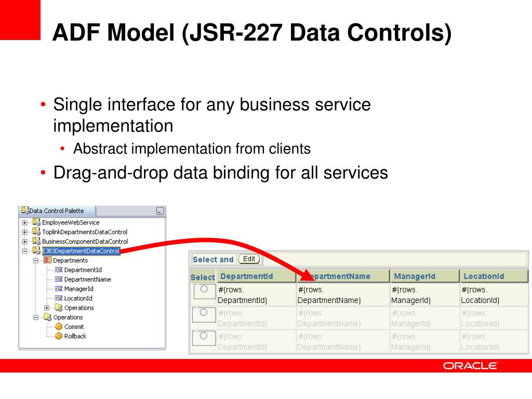Viewport: 532px width, 399px height.
Task: Open the Data Control Palette tab
Action: pyautogui.click(x=57, y=211)
